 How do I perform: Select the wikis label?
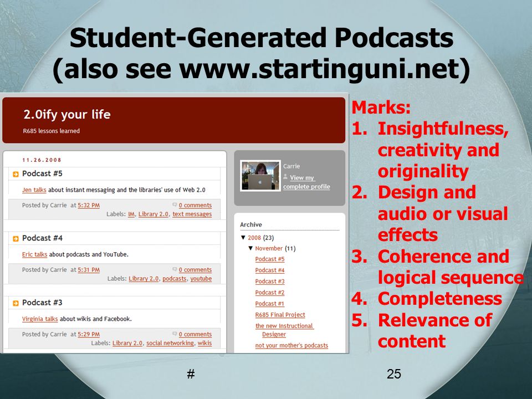click(x=204, y=343)
